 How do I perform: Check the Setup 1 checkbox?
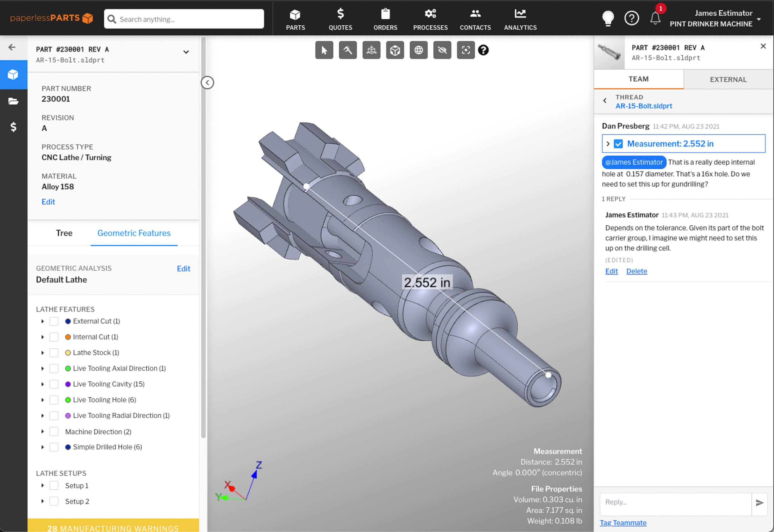click(x=54, y=486)
